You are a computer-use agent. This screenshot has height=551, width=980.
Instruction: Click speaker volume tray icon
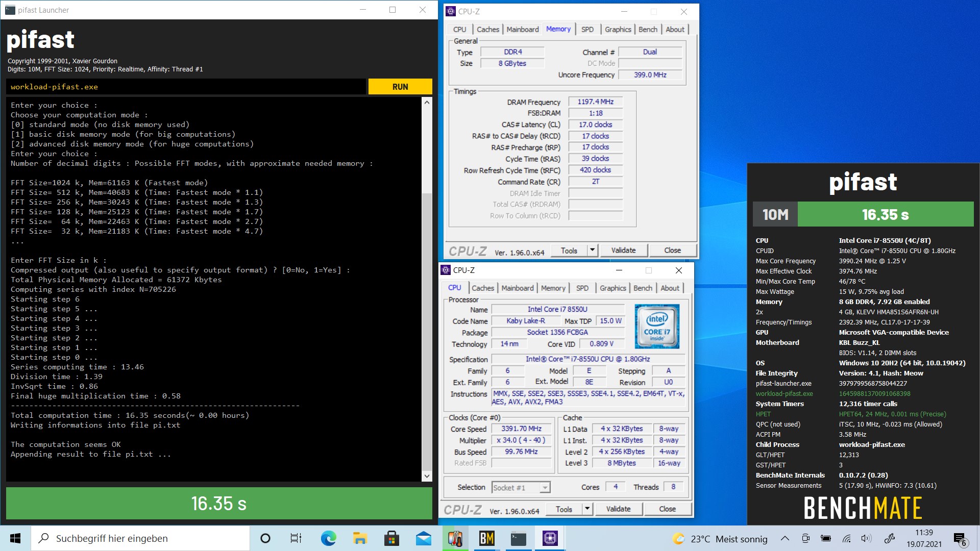click(x=866, y=538)
